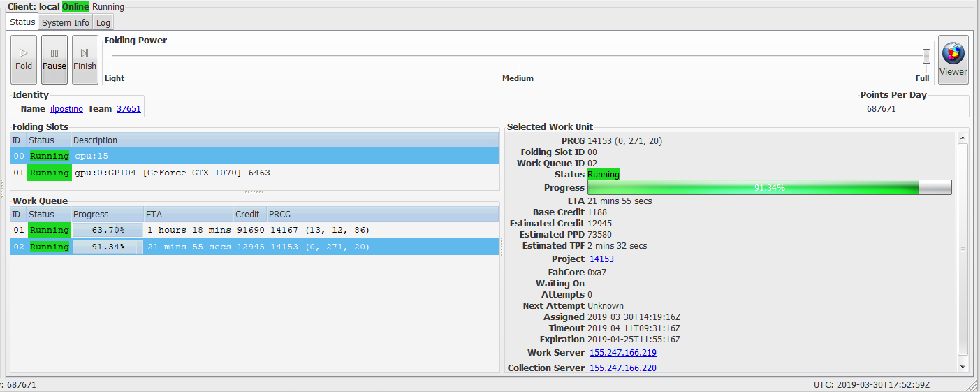
Task: Open the ilpostino name link
Action: pos(67,109)
